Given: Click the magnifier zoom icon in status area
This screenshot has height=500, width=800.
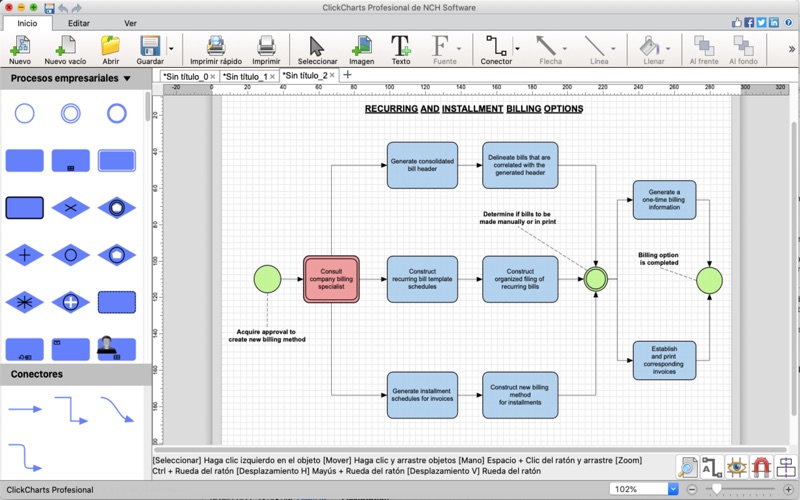Looking at the screenshot, I should click(x=687, y=467).
